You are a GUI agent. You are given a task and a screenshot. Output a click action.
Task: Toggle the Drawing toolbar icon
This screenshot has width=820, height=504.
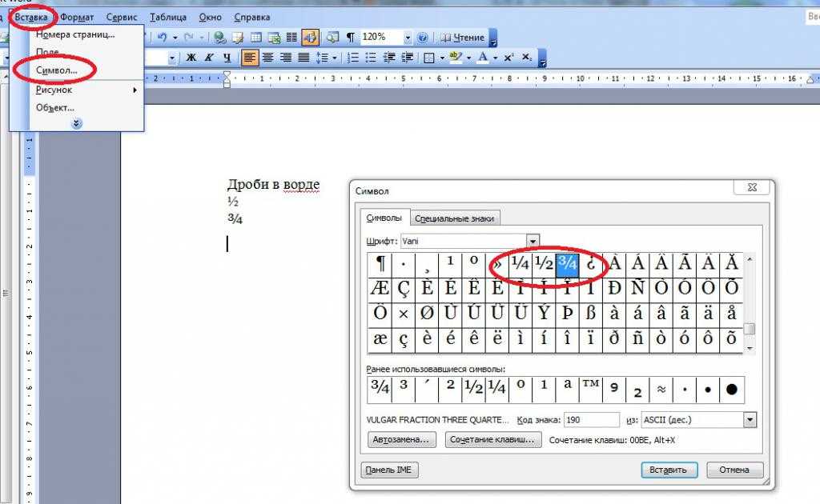point(310,37)
